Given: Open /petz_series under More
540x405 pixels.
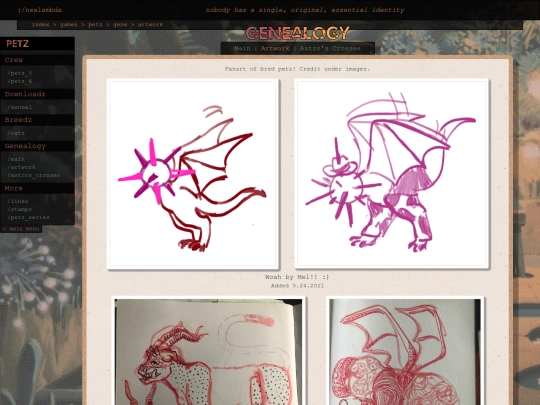Looking at the screenshot, I should [28, 217].
